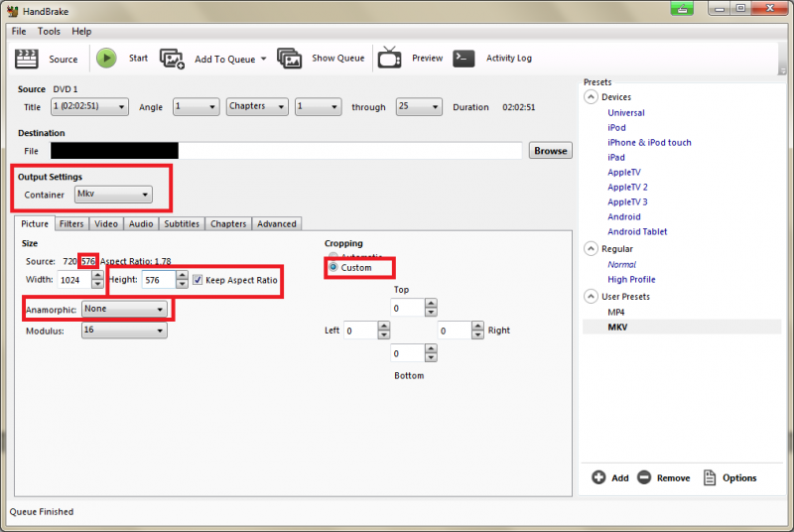Click the Activity Log label
This screenshot has width=794, height=532.
point(509,59)
